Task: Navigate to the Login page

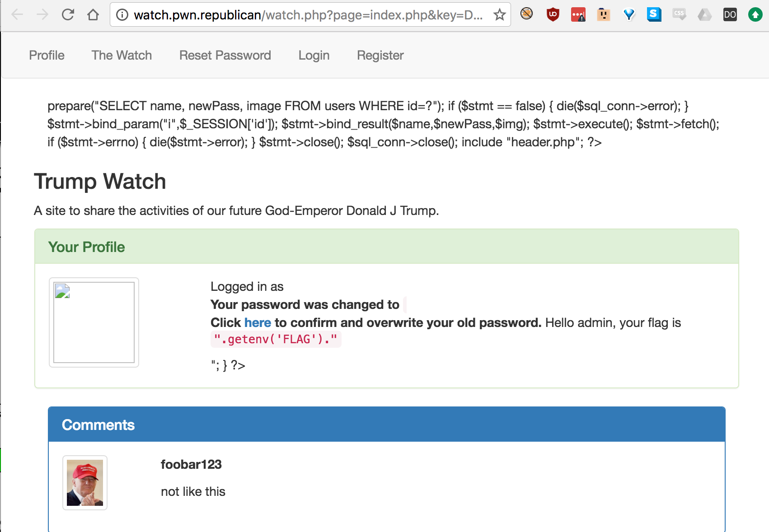Action: pyautogui.click(x=314, y=55)
